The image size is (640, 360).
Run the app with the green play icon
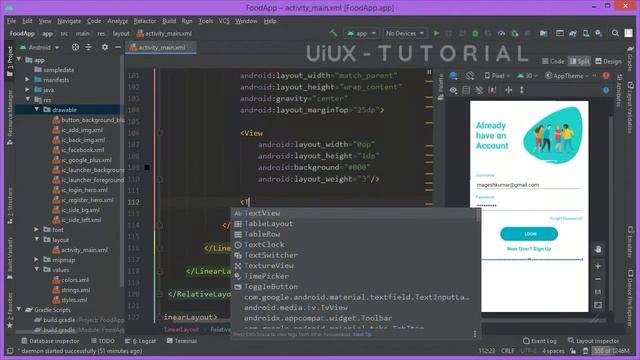coord(436,33)
